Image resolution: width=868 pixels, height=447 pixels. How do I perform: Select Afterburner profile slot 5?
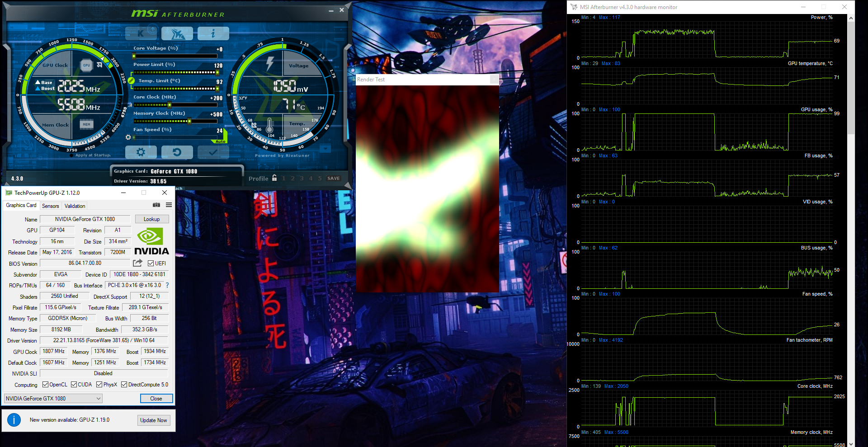(320, 179)
